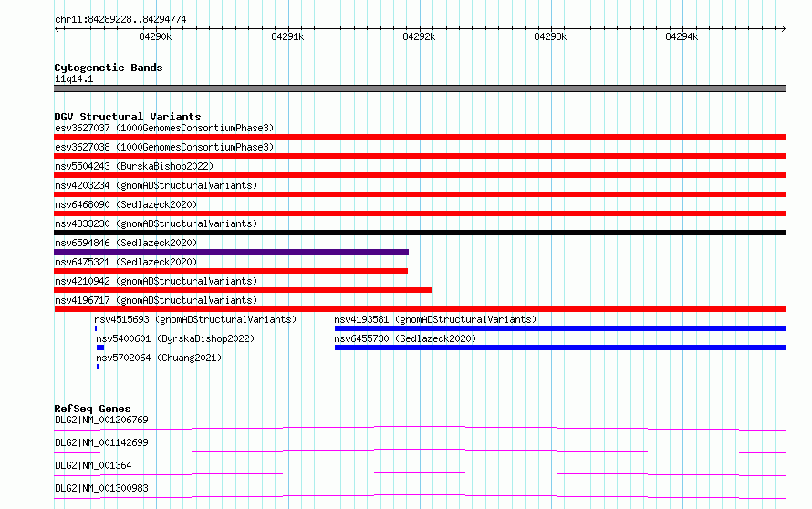Open nsv5504243 (ByrskaBishop2022) label
Image resolution: width=812 pixels, height=509 pixels.
pos(134,166)
